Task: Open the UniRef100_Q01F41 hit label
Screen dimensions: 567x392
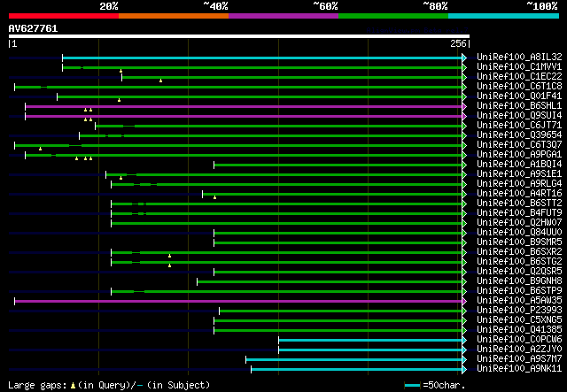Action: tap(519, 96)
